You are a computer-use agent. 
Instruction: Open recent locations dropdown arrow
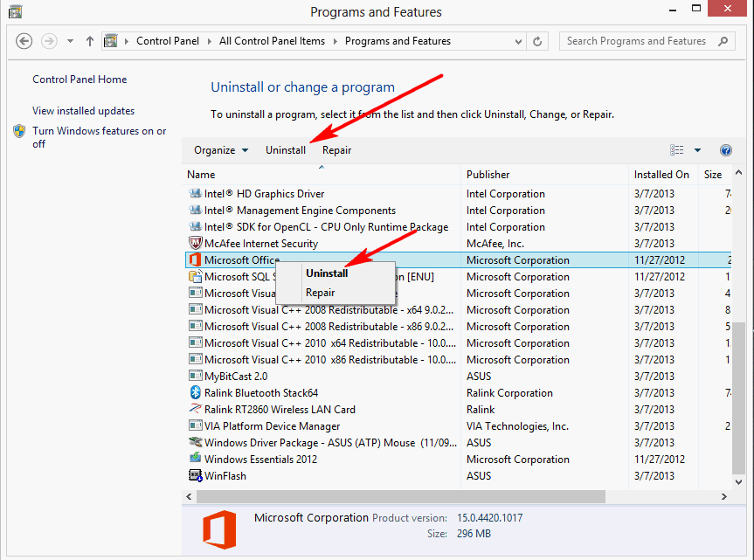click(70, 41)
